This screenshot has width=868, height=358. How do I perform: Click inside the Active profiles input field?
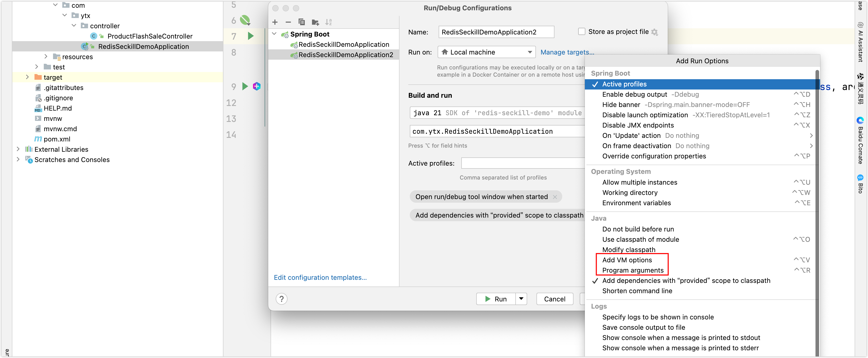(522, 163)
